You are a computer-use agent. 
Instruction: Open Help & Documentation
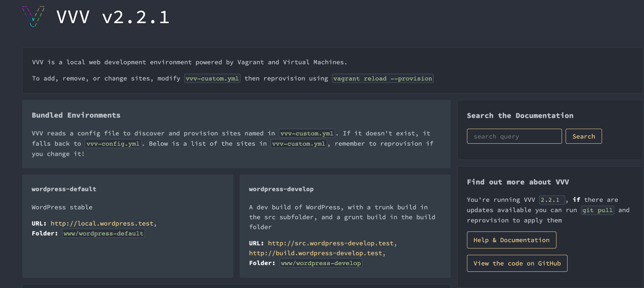pyautogui.click(x=511, y=240)
